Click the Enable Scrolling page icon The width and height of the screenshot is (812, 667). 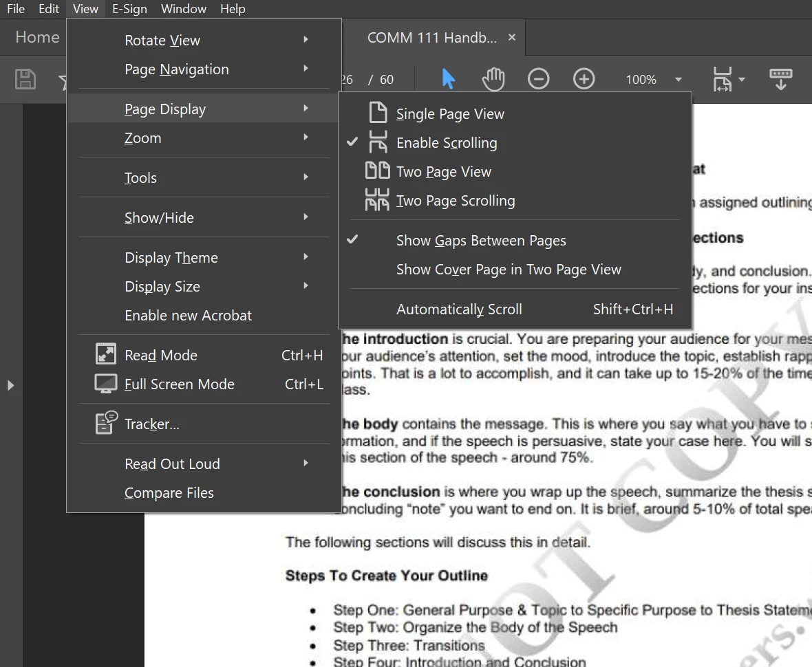378,141
